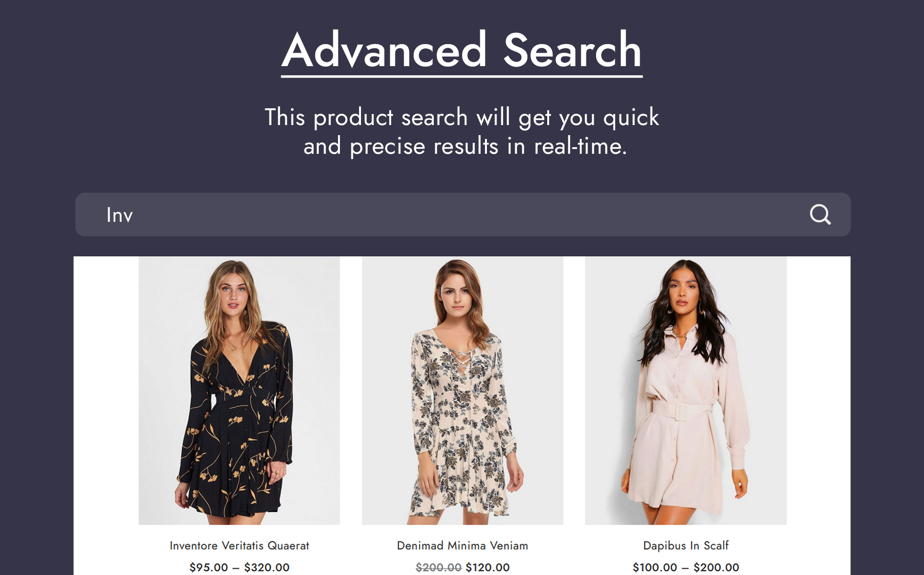The width and height of the screenshot is (924, 575).
Task: Open the black floral dress product image
Action: point(239,391)
